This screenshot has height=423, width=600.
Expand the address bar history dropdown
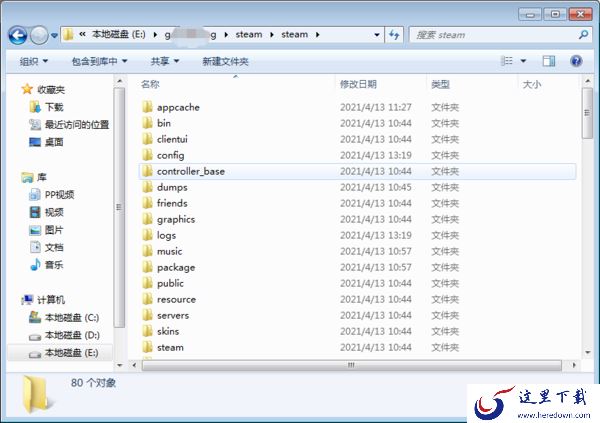[x=377, y=35]
